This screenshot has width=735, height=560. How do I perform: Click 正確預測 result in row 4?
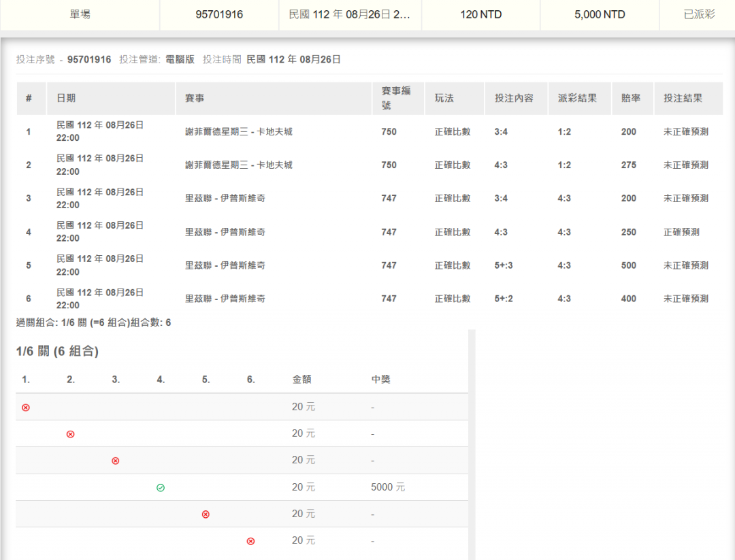click(x=681, y=232)
